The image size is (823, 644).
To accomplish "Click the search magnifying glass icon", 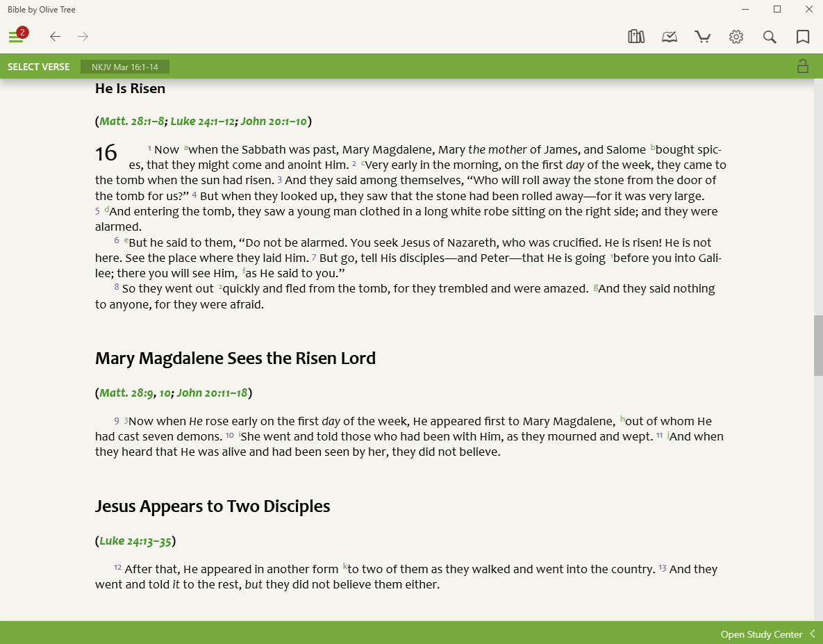I will click(770, 37).
